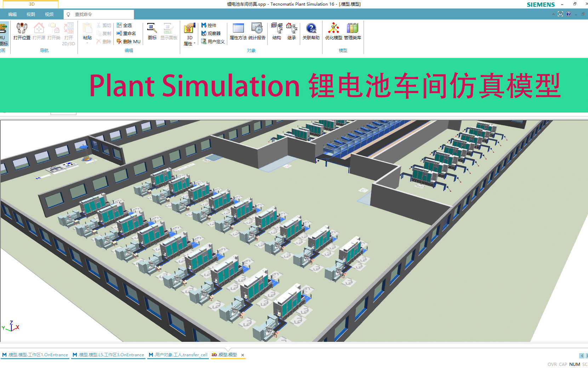Open the 视图 ribbon tab
Viewport: 588px width, 368px height.
click(x=31, y=15)
